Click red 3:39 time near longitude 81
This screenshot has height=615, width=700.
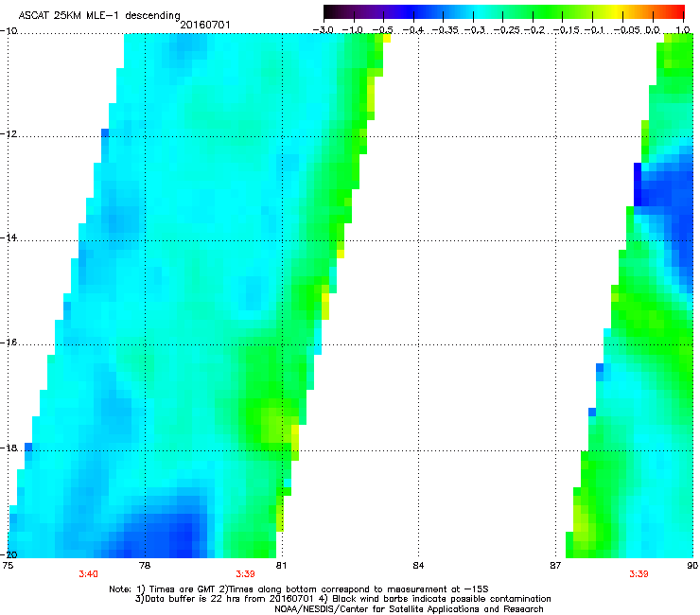245,574
